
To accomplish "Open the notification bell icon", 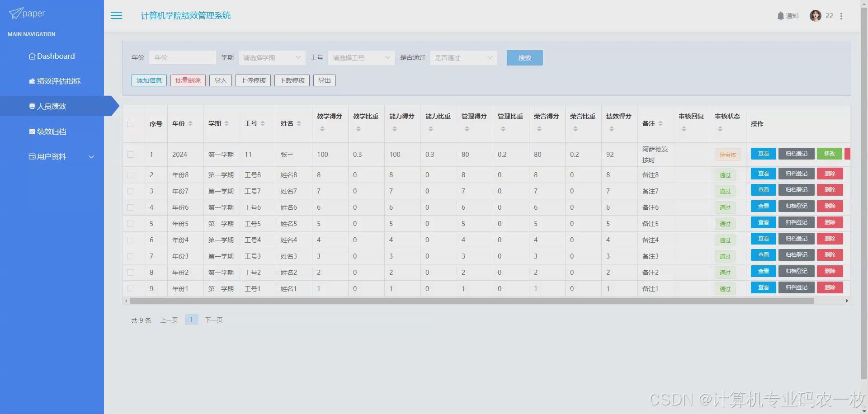I will [780, 16].
